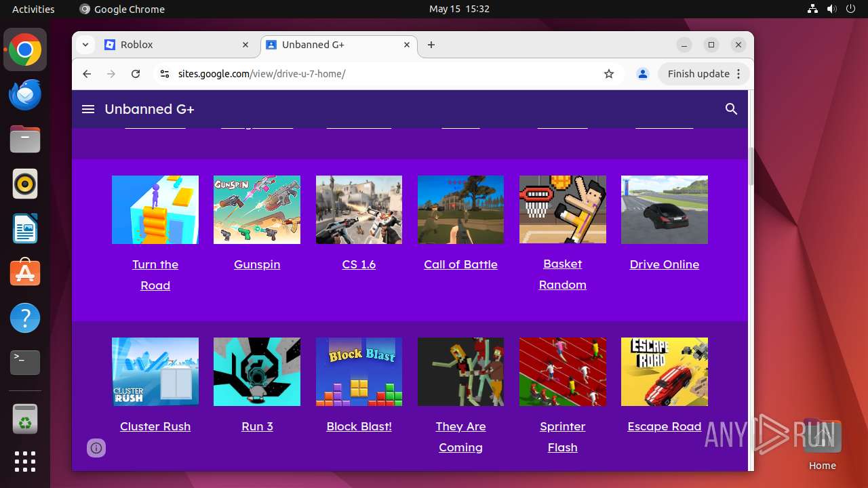Open the Trash from dock
This screenshot has height=488, width=868.
(25, 419)
